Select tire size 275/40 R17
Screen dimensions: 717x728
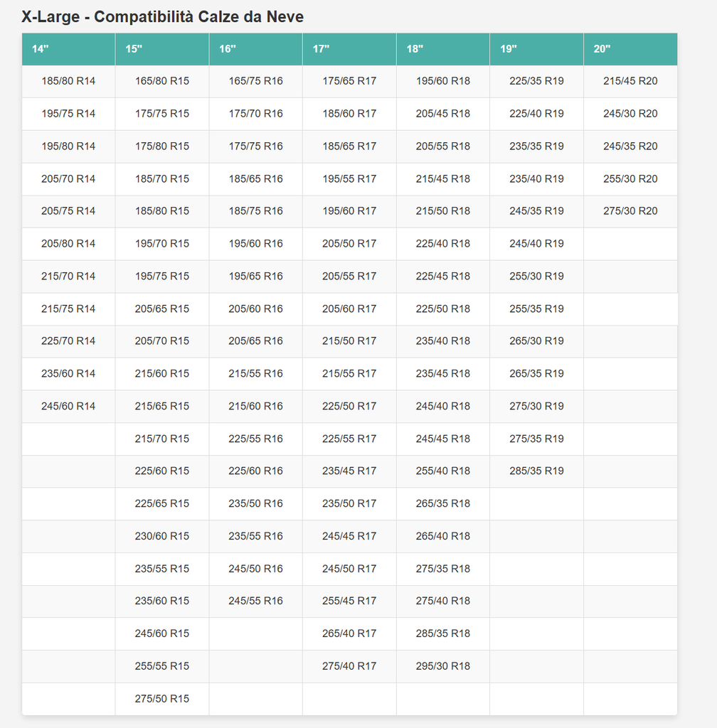point(349,666)
